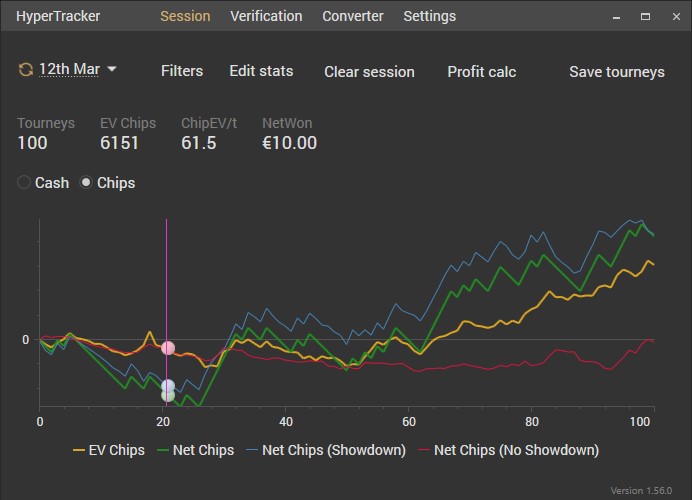Click Edit stats

261,71
